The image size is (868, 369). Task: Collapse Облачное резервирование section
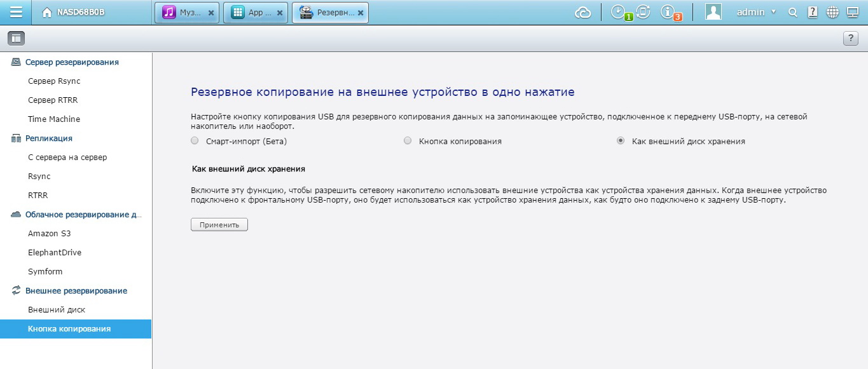[x=83, y=215]
